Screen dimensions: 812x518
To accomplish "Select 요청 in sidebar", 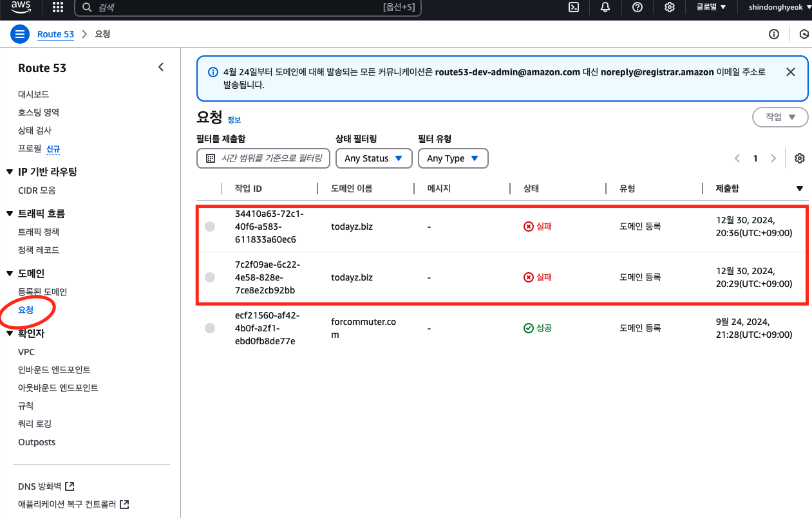I will tap(26, 310).
